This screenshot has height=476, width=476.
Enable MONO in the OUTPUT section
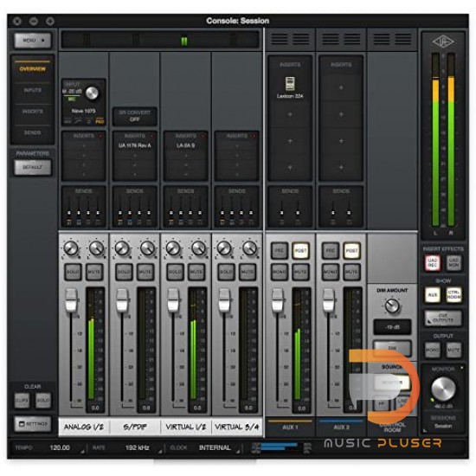pos(433,350)
